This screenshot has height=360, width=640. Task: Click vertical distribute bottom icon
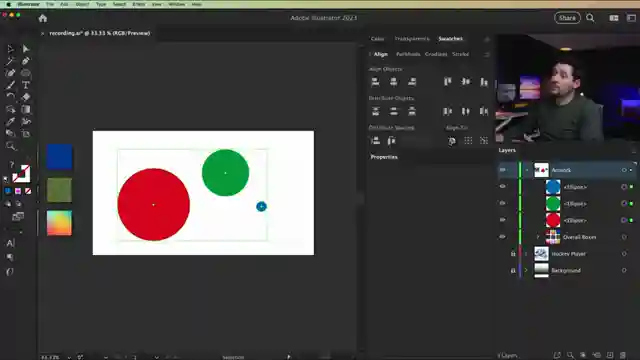pos(412,111)
